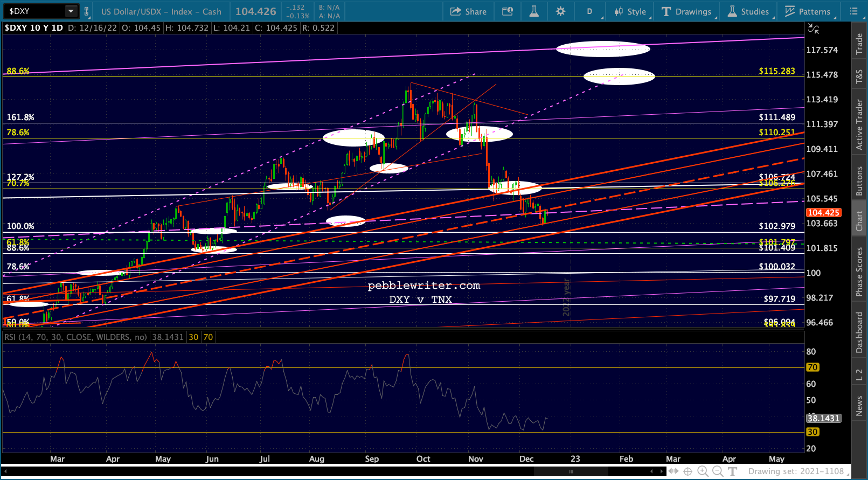Screen dimensions: 868x480
Task: Click the zoom in magnifier icon
Action: coord(703,471)
